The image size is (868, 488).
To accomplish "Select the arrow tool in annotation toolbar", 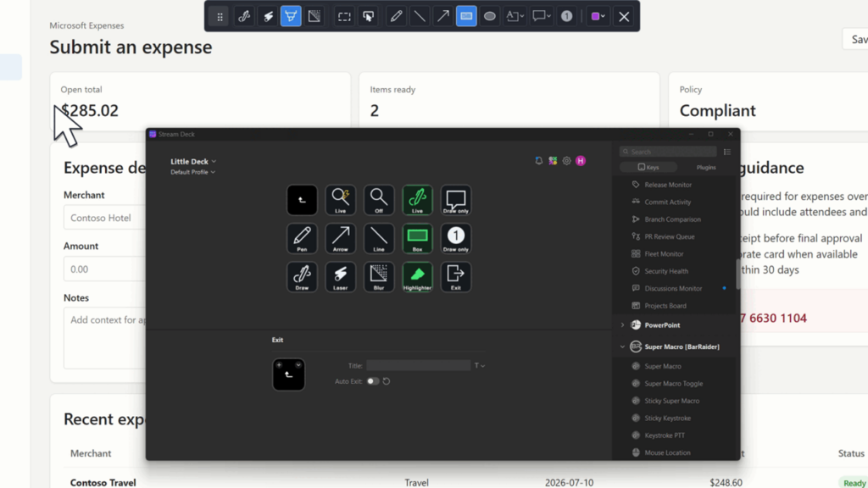I will [442, 17].
